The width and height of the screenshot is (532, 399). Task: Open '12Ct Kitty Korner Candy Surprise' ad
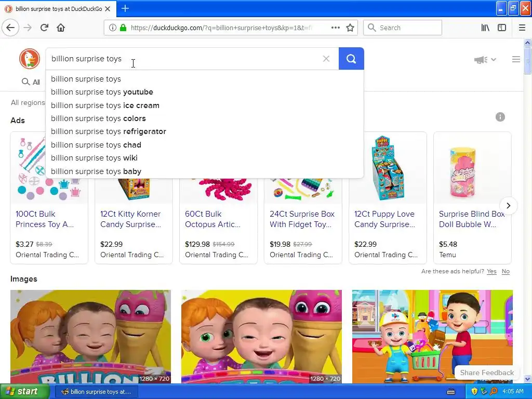[130, 219]
